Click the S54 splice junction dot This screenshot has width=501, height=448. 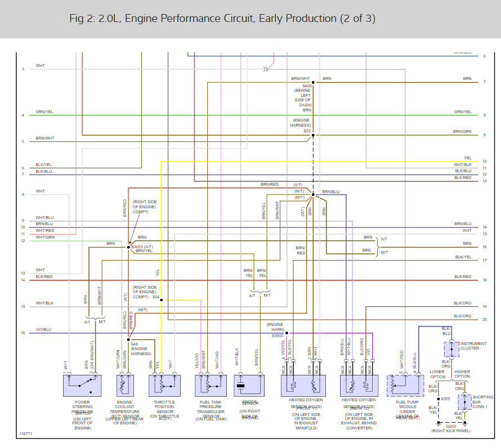(162, 300)
